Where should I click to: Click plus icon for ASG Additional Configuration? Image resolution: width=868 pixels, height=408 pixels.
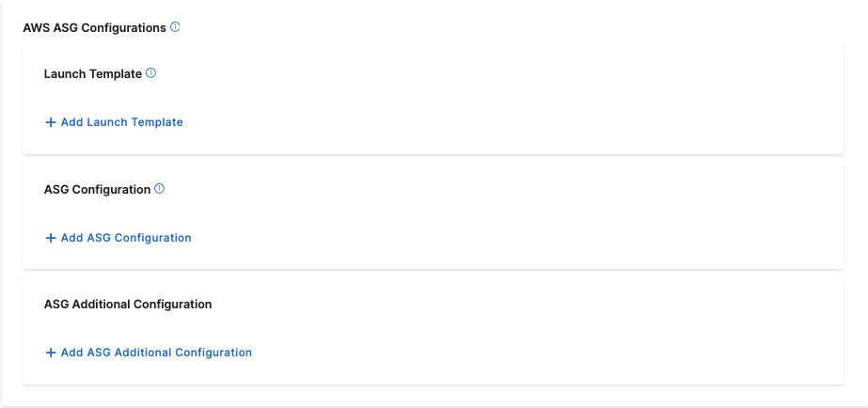[51, 353]
